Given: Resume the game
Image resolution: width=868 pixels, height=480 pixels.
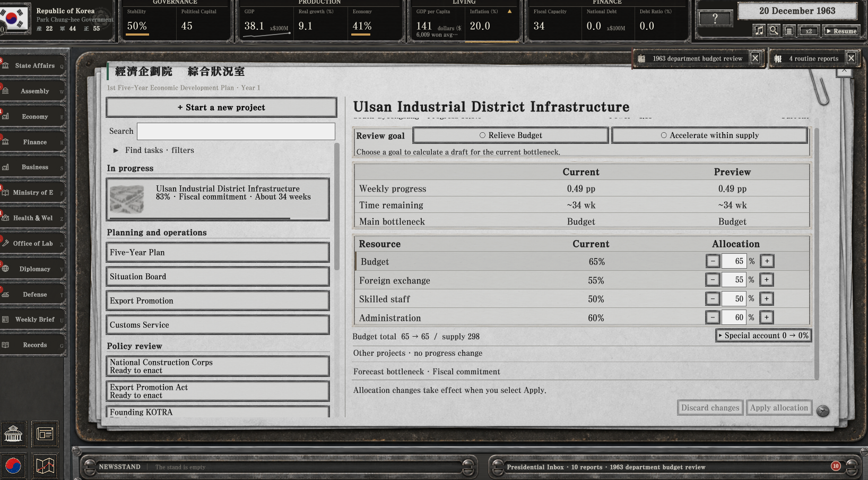Looking at the screenshot, I should pos(841,31).
